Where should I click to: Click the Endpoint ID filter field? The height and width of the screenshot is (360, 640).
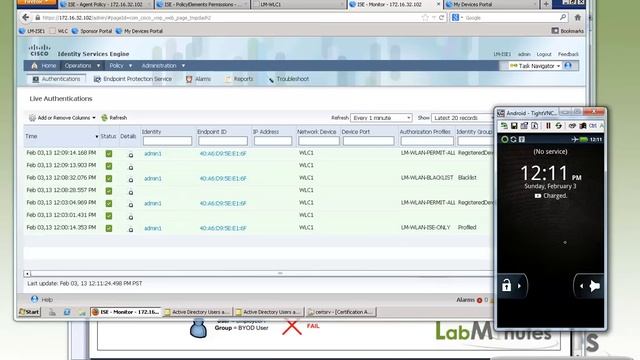[x=223, y=141]
